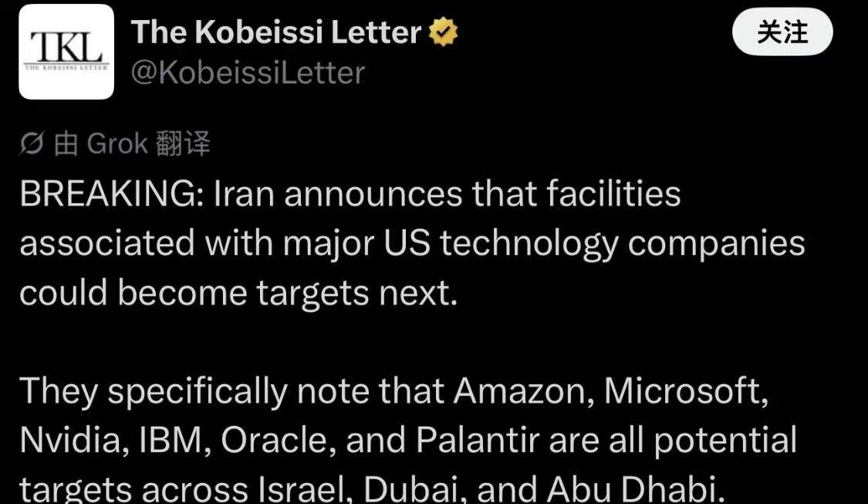Screen dimensions: 868x504
Task: Click the word 'Iran' in the headline
Action: (x=243, y=194)
